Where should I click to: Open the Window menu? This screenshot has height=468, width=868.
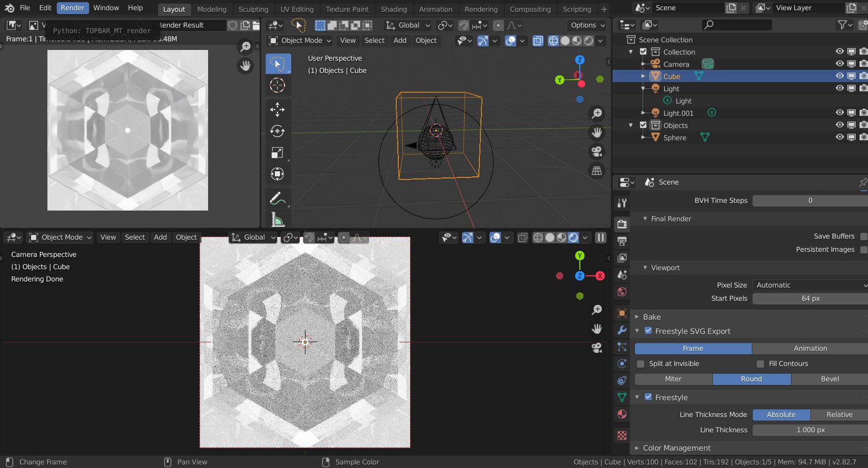(x=106, y=8)
